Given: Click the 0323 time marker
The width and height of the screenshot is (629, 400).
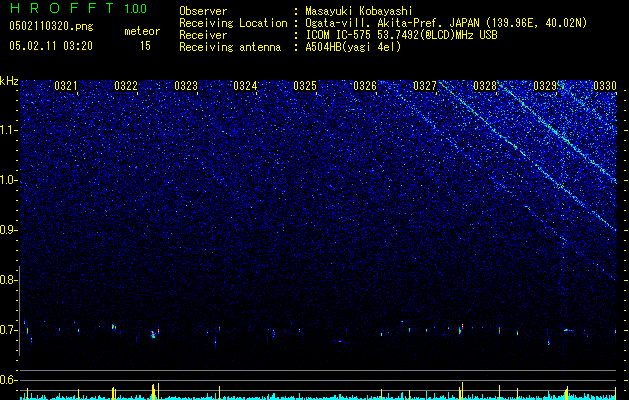Looking at the screenshot, I should point(186,86).
